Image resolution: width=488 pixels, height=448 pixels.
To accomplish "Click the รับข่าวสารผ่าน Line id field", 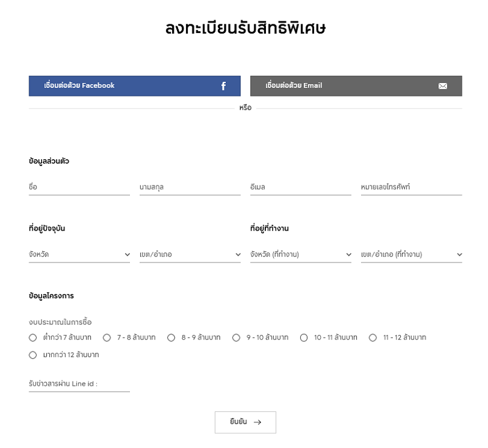I will pos(79,384).
